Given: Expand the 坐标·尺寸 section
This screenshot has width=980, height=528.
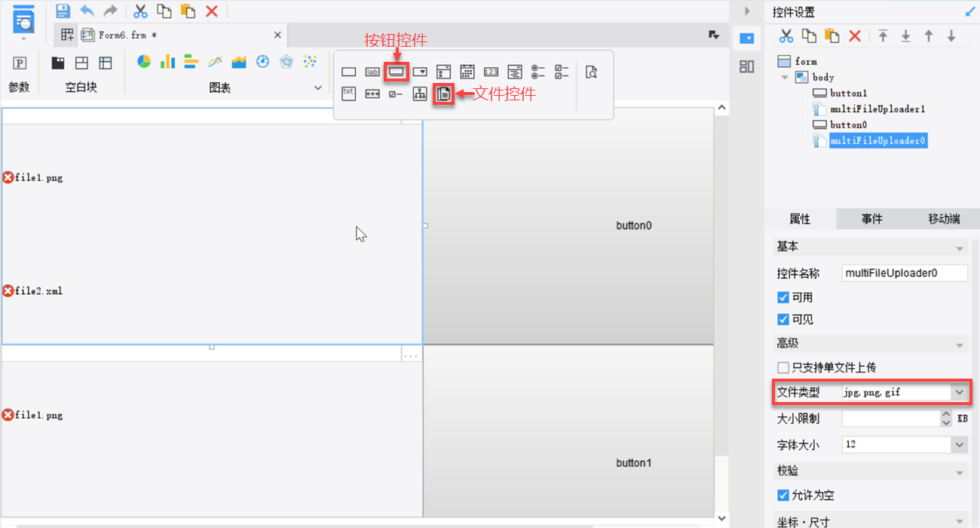Looking at the screenshot, I should pyautogui.click(x=960, y=521).
